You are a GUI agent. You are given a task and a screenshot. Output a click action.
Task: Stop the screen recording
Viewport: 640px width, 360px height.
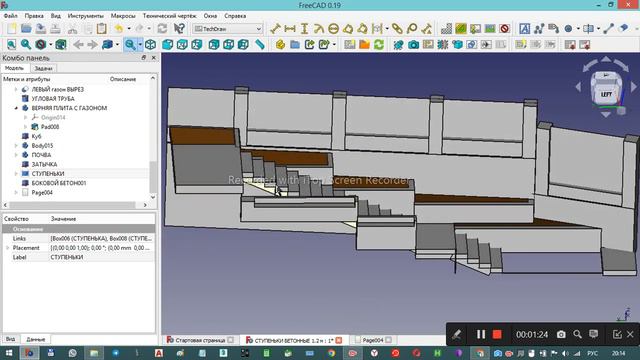(497, 334)
